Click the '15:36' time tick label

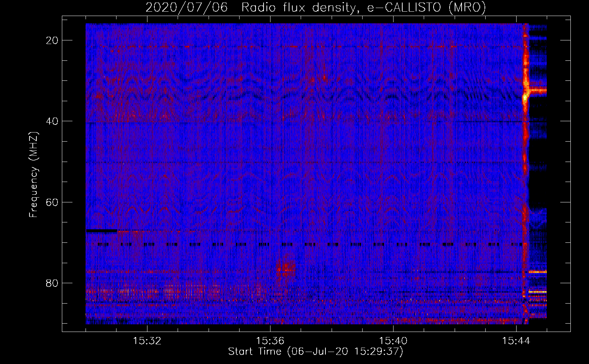tap(270, 341)
